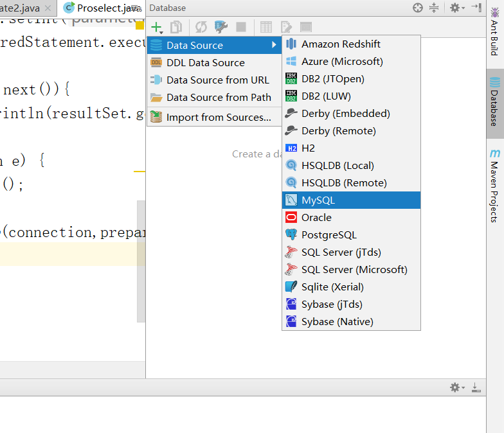This screenshot has width=504, height=433.
Task: Open the Maven Projects side panel
Action: [495, 186]
